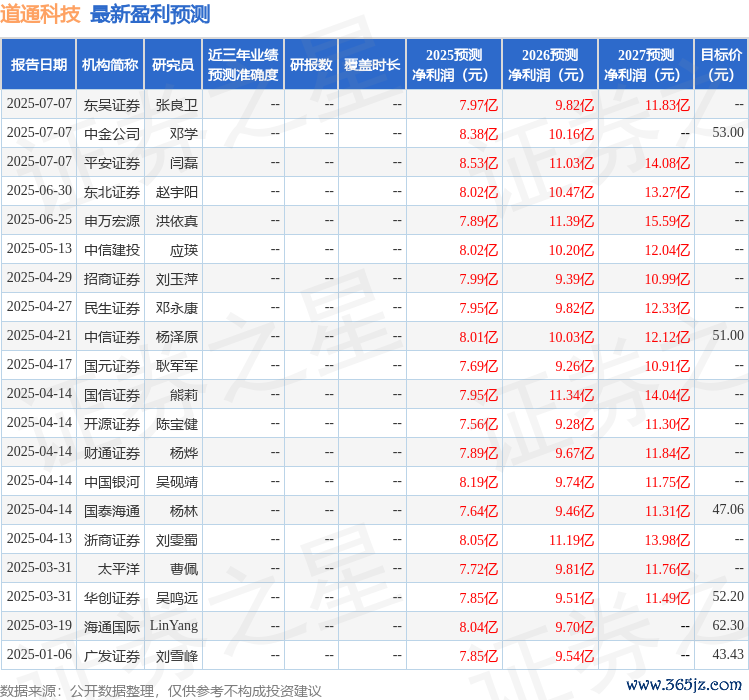
Task: Click analyst name LinYang
Action: (174, 625)
